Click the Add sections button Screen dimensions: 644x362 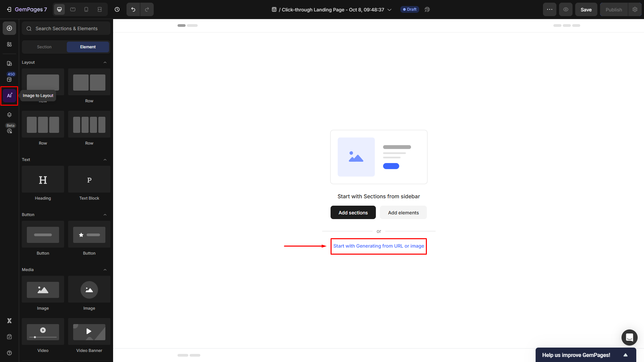353,213
